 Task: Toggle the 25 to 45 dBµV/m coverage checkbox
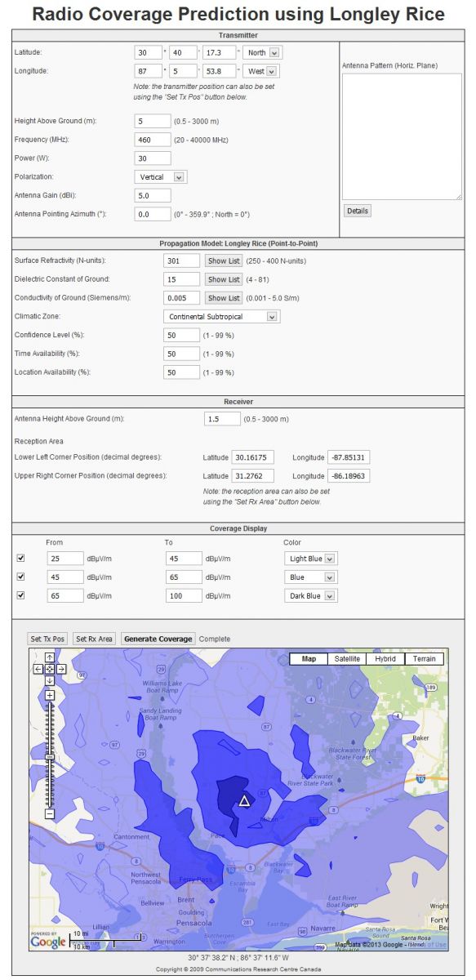click(x=21, y=559)
